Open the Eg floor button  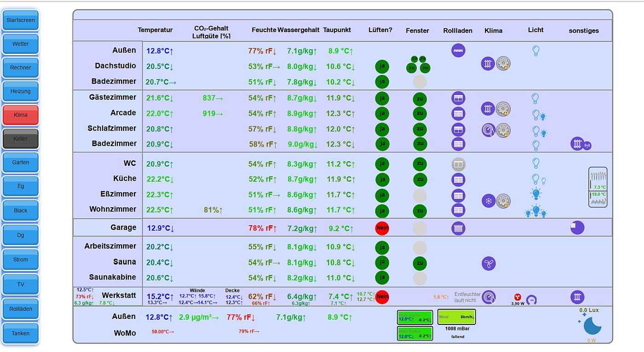(x=21, y=186)
